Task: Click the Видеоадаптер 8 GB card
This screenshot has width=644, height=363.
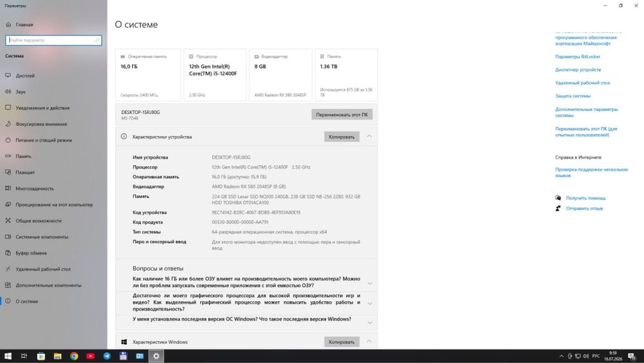Action: [x=281, y=75]
